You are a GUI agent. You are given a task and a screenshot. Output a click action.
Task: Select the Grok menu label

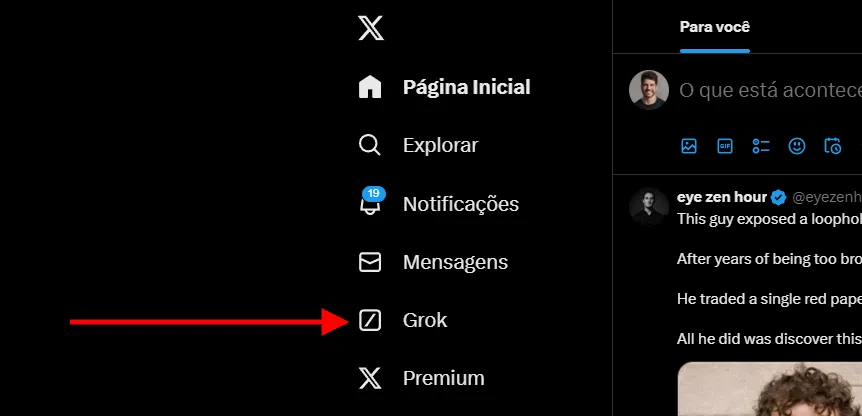[425, 320]
